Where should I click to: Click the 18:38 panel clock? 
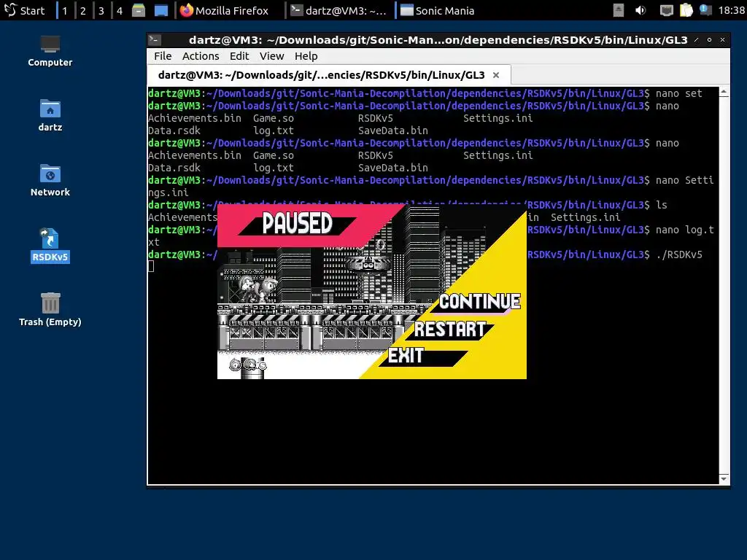point(731,10)
